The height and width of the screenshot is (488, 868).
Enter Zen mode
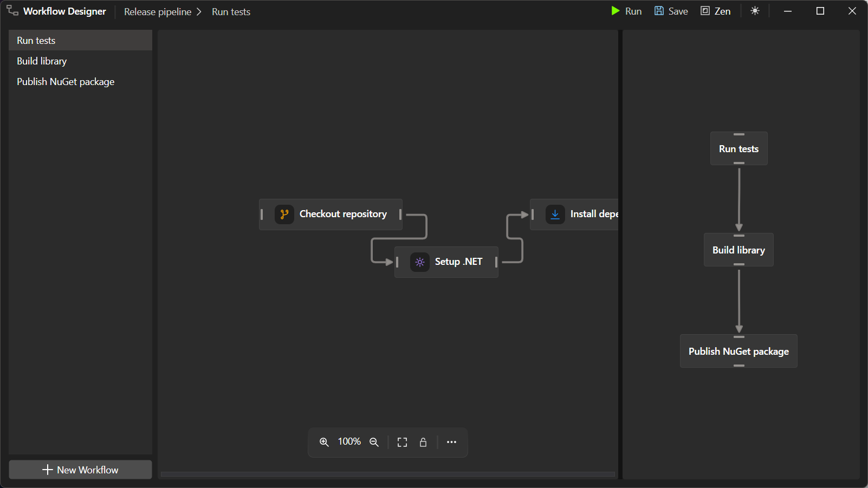[x=716, y=11]
